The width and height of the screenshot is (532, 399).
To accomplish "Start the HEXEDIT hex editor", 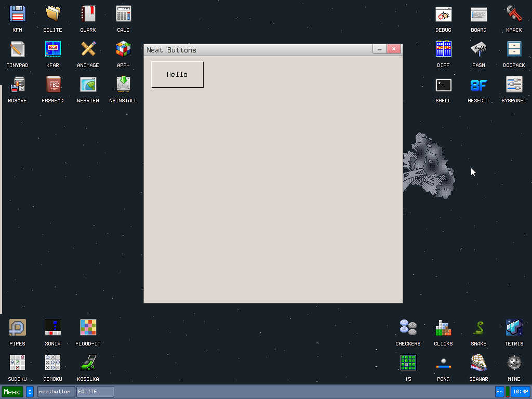I will click(478, 86).
